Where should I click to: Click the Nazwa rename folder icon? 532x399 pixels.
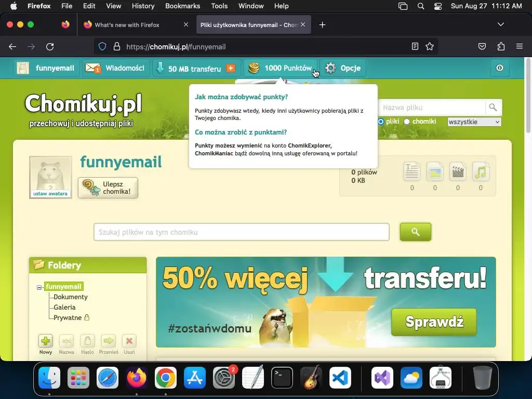point(66,341)
